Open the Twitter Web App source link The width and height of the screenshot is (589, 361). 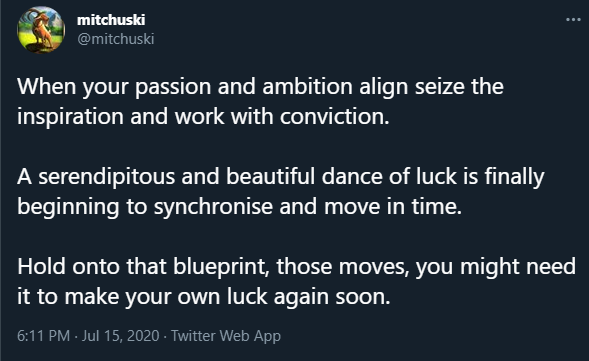point(226,336)
